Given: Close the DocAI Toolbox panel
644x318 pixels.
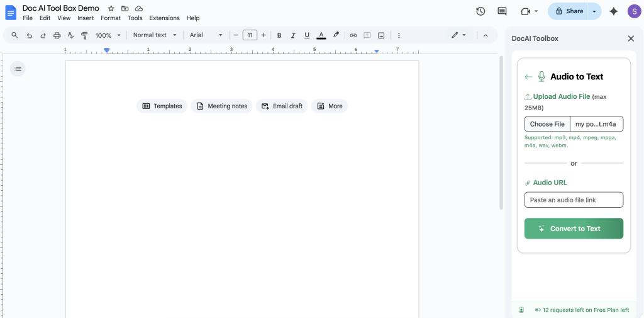Looking at the screenshot, I should tap(631, 38).
